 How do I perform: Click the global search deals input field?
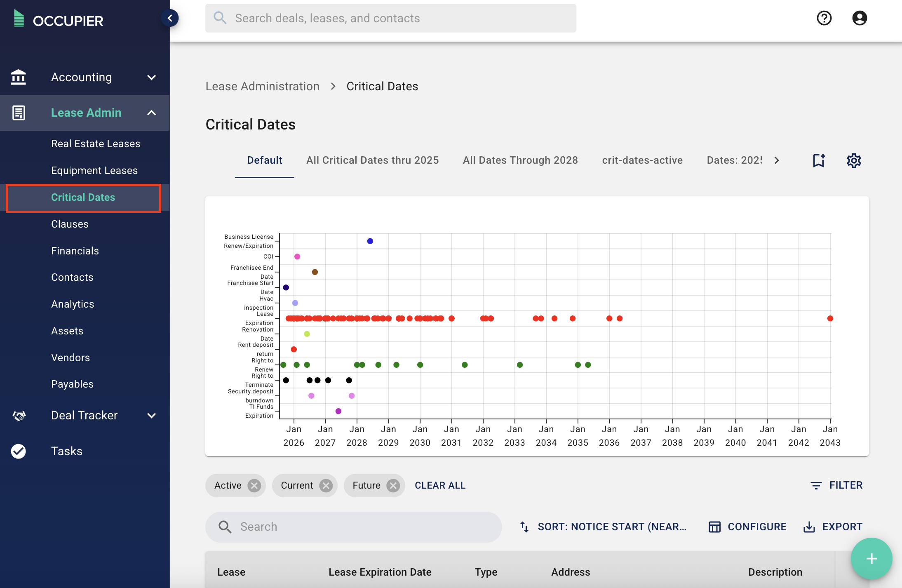tap(390, 18)
